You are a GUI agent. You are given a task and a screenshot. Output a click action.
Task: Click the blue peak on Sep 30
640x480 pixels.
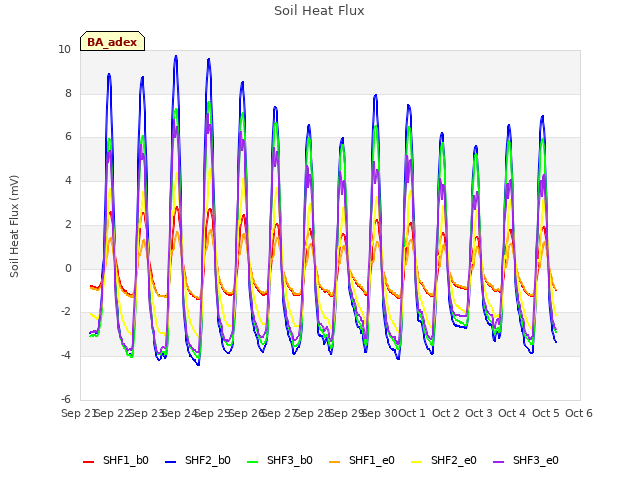[376, 96]
